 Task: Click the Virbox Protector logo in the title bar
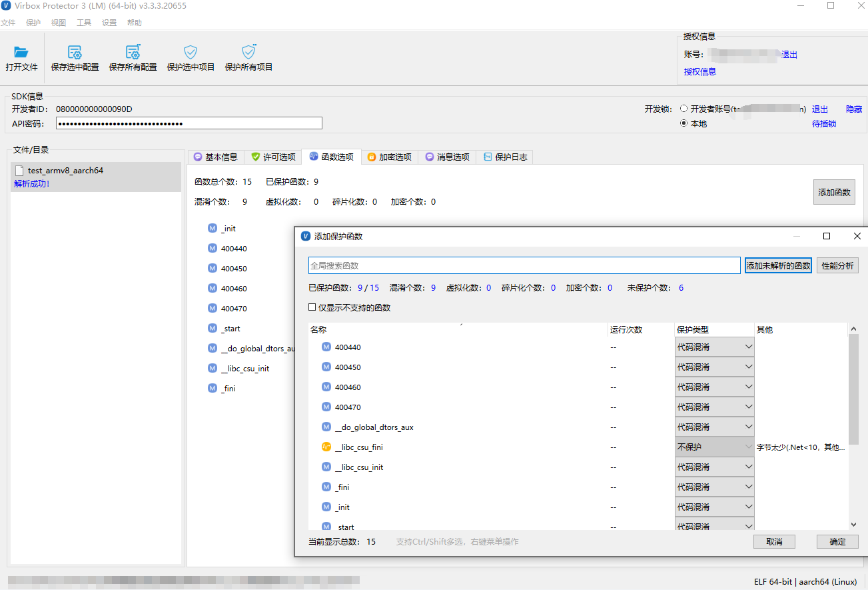tap(6, 5)
